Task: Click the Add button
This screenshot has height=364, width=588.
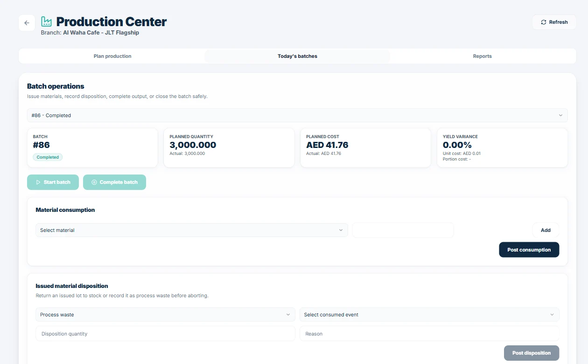Action: [x=546, y=230]
